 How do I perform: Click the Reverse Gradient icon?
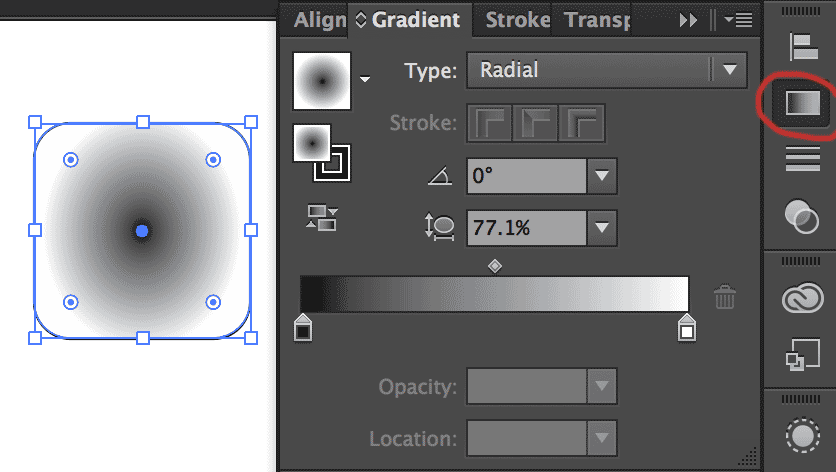[322, 218]
